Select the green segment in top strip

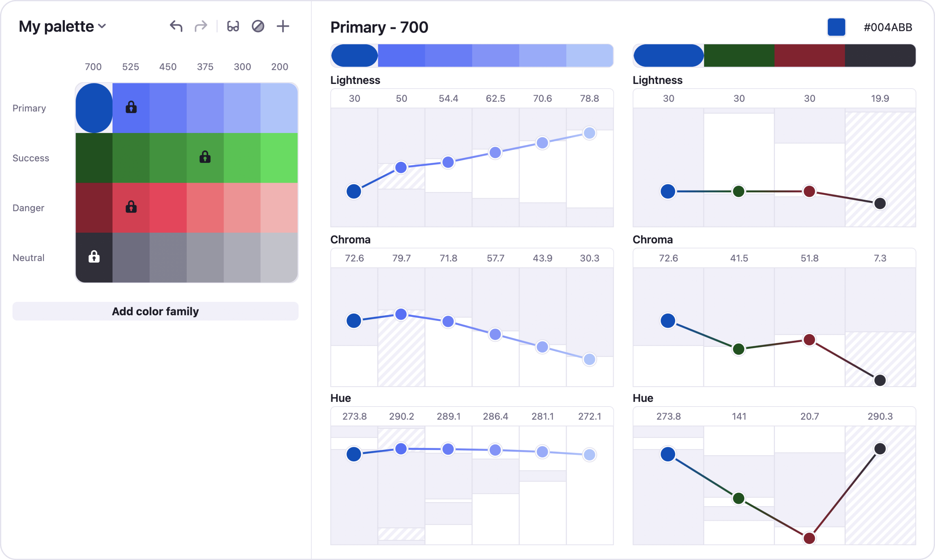[739, 55]
